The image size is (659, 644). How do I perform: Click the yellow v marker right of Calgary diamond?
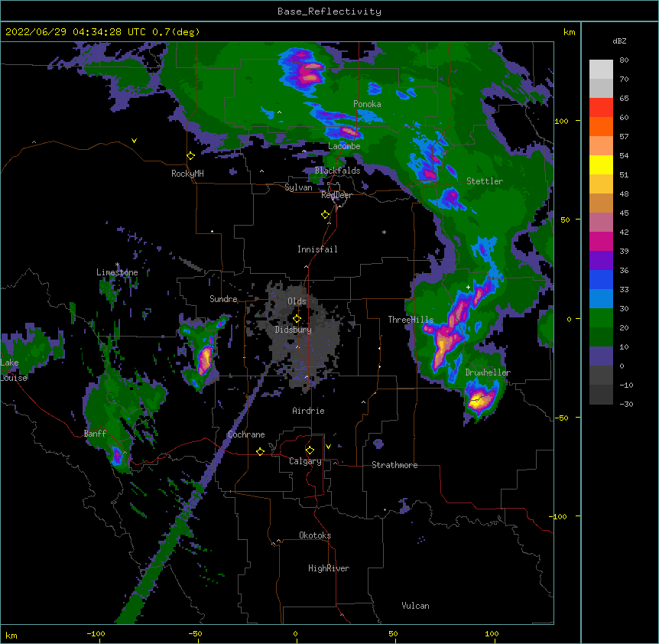coord(328,447)
